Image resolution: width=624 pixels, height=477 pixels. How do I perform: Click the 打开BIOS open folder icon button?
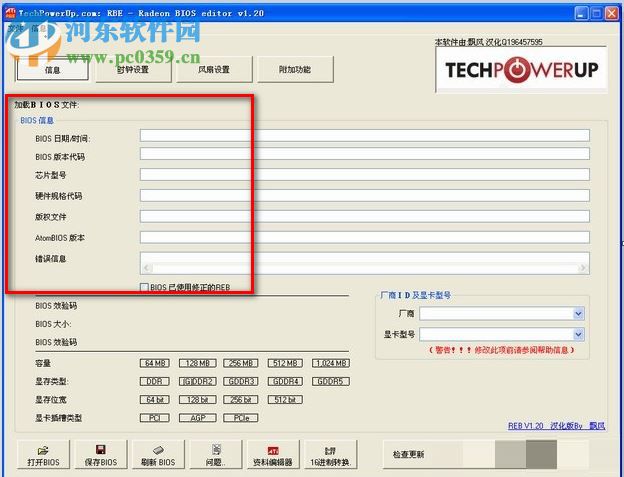[x=43, y=454]
